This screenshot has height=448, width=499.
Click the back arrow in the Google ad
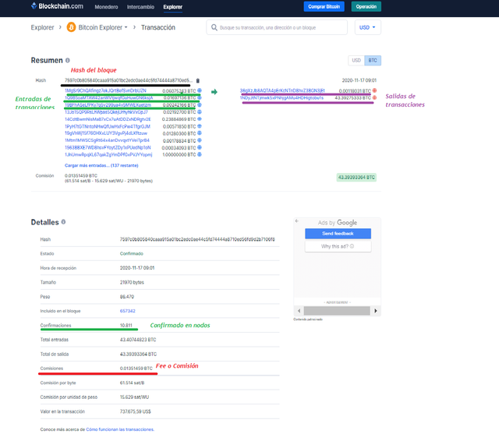(x=297, y=220)
